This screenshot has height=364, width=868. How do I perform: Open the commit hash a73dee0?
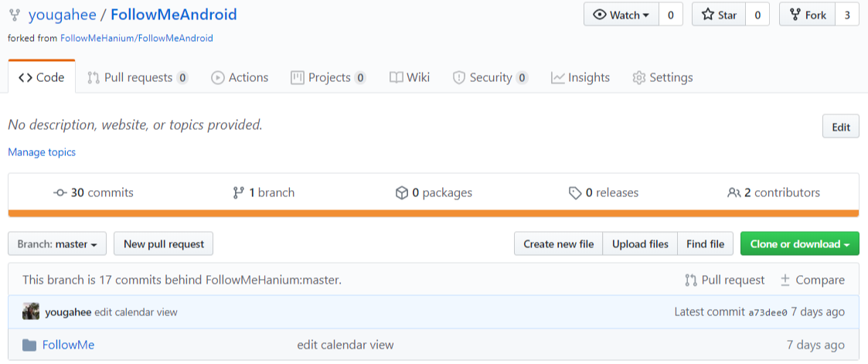click(x=768, y=312)
